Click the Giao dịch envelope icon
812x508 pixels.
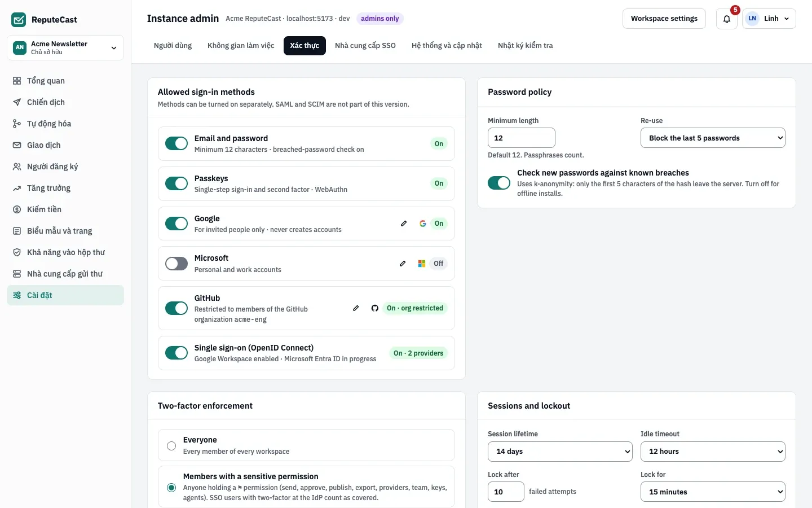[17, 145]
